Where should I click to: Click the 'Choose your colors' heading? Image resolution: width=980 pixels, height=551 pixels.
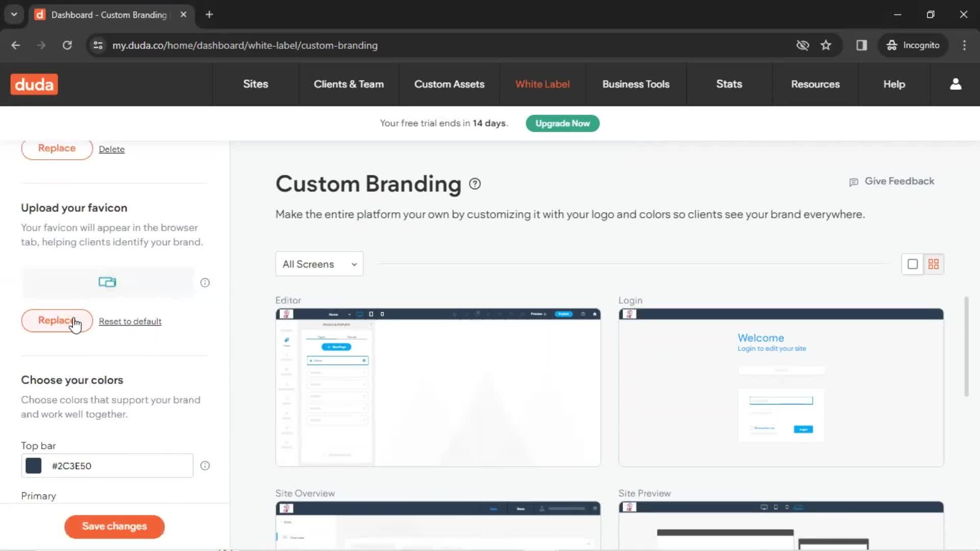coord(72,380)
